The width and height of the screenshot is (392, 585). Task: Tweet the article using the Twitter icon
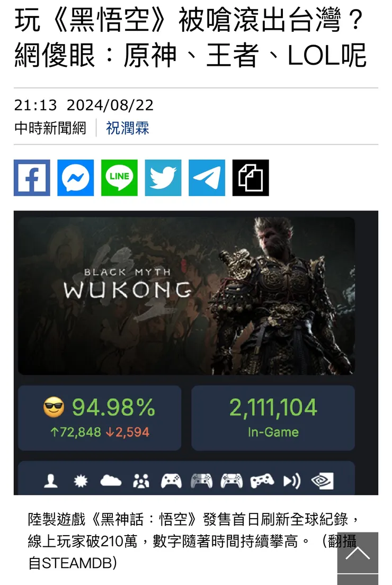click(x=163, y=178)
